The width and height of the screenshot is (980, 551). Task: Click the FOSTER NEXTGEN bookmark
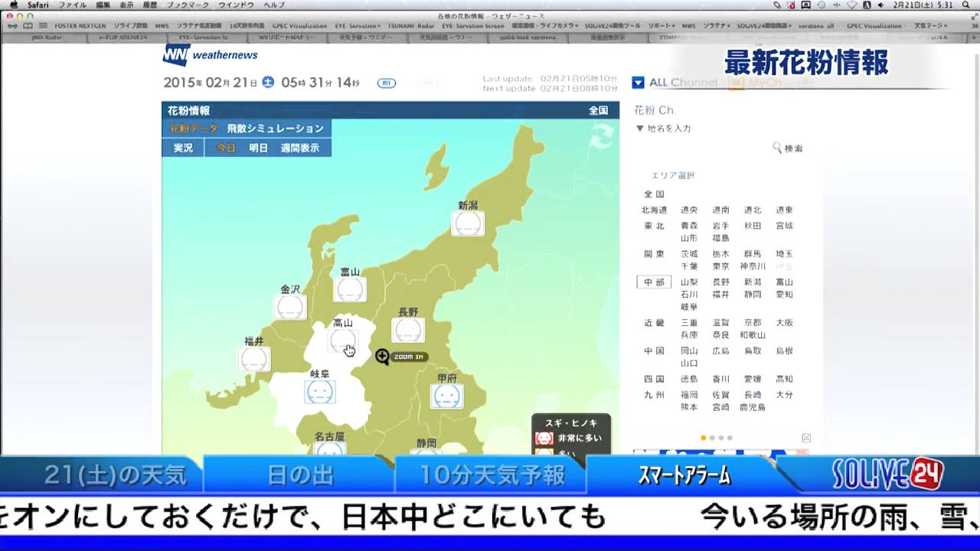(80, 25)
